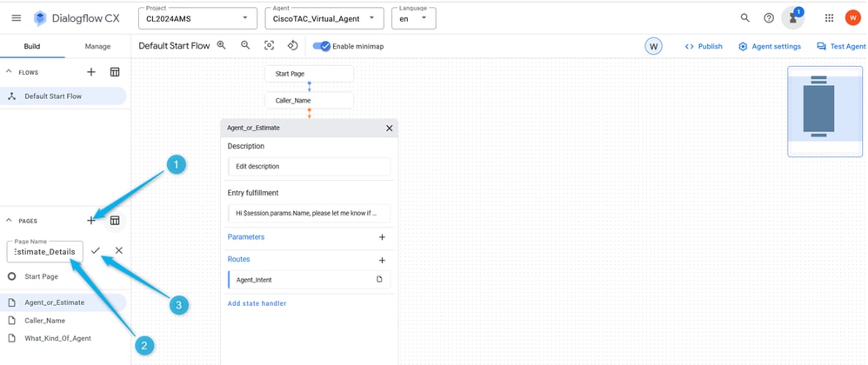Collapse the FLOWS section
Image resolution: width=868 pixels, height=365 pixels.
click(9, 72)
